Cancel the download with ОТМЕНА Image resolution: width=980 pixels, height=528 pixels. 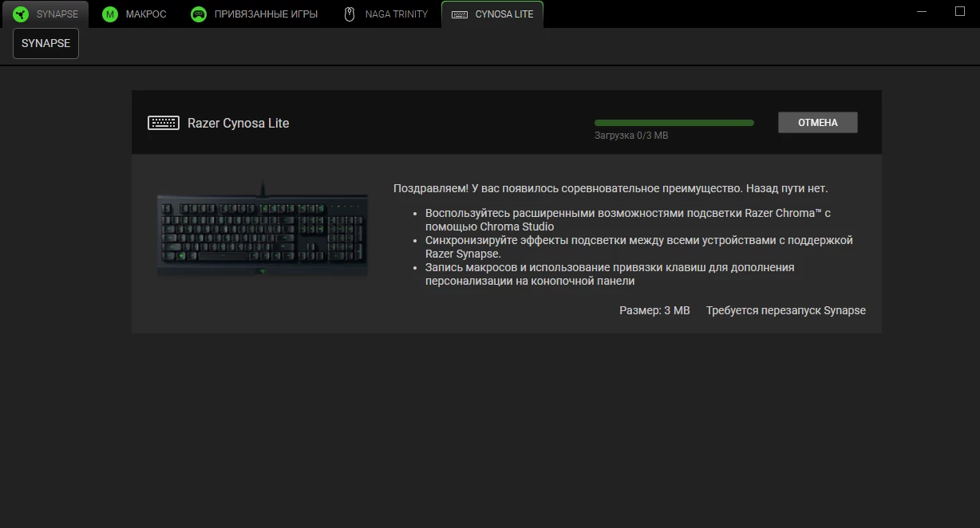pos(818,123)
